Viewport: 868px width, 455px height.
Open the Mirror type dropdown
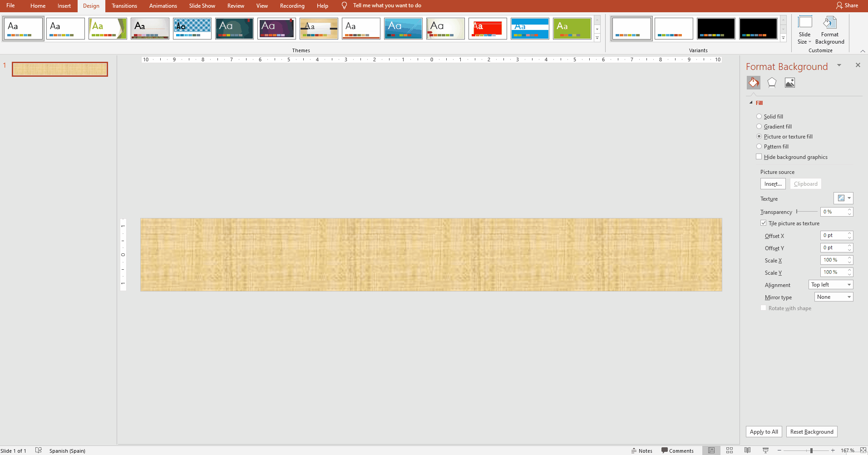point(833,297)
